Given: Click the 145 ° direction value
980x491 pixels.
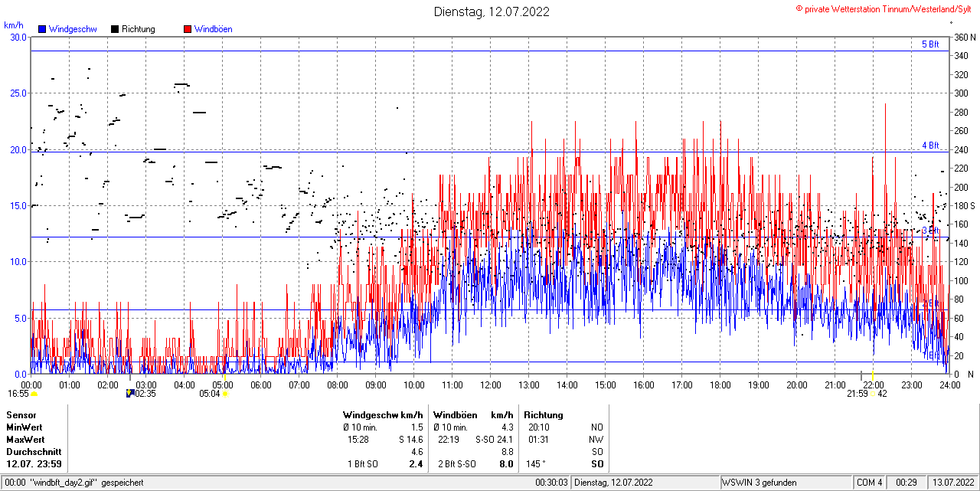Looking at the screenshot, I should click(x=535, y=464).
